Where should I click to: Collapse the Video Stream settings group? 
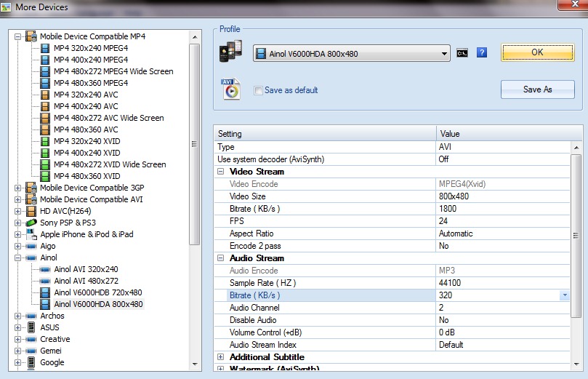220,172
